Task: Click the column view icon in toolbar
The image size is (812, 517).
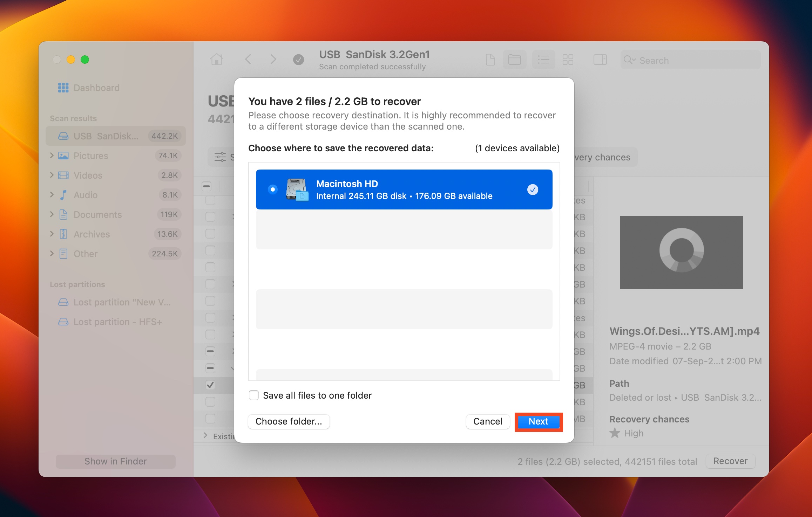Action: pyautogui.click(x=600, y=60)
